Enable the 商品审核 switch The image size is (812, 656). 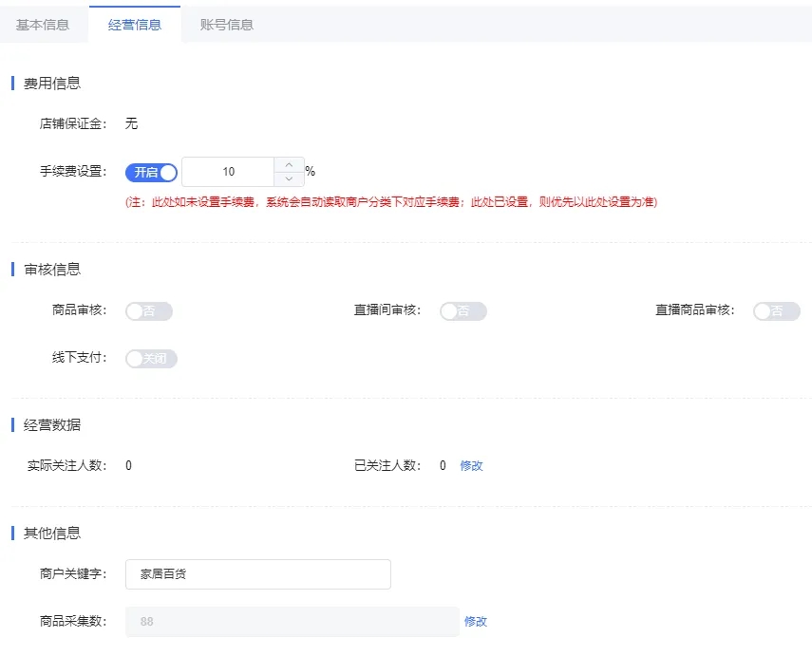(x=149, y=310)
